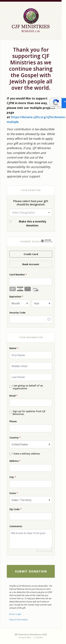Click the CJF Ministries logo emblem
The height and width of the screenshot is (644, 66).
[x=31, y=16]
